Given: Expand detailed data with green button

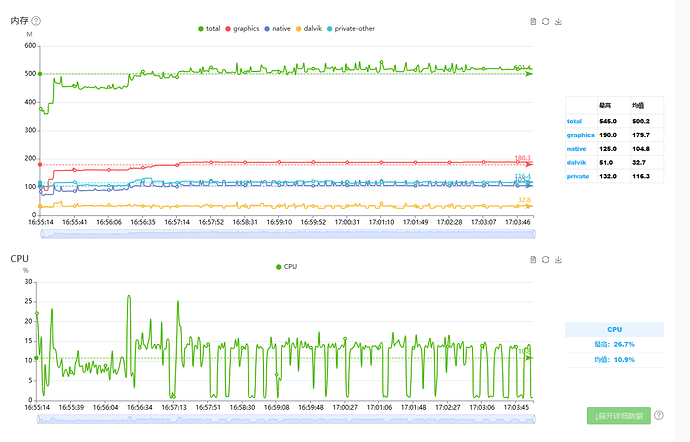Looking at the screenshot, I should pyautogui.click(x=619, y=416).
